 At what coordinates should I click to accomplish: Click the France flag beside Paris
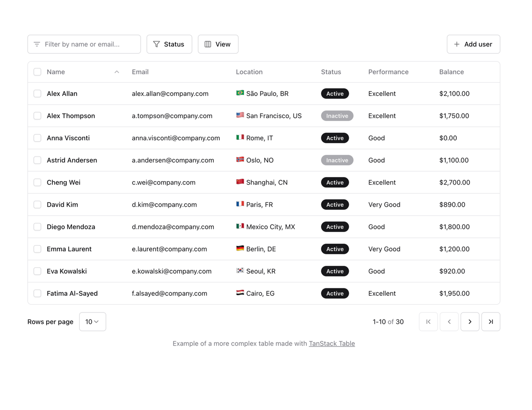(240, 204)
